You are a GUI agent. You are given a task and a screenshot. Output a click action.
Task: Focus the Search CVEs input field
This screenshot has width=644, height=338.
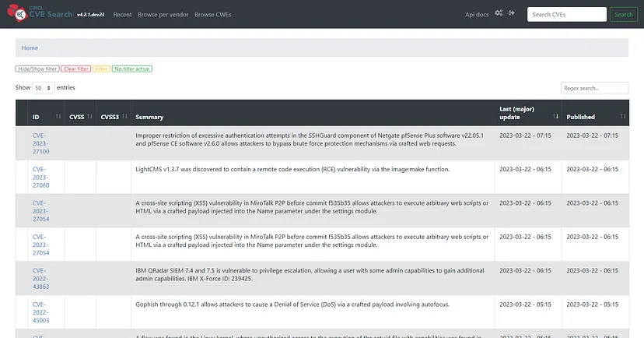click(x=567, y=14)
